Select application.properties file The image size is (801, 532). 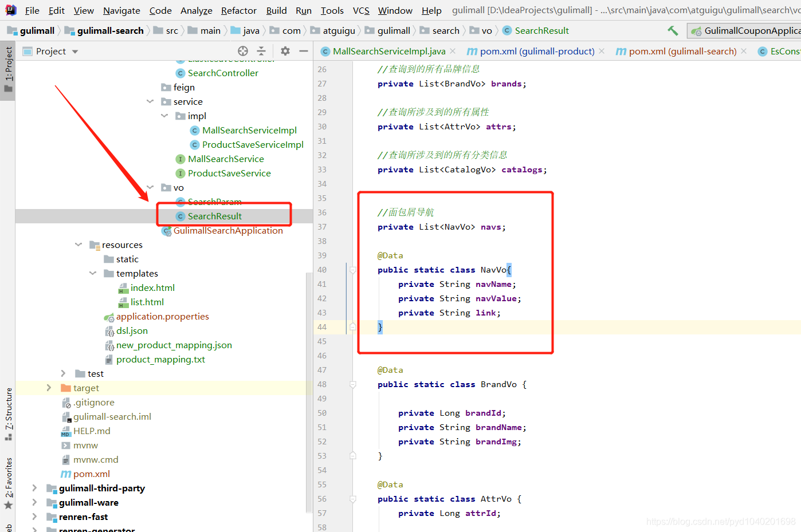point(162,316)
